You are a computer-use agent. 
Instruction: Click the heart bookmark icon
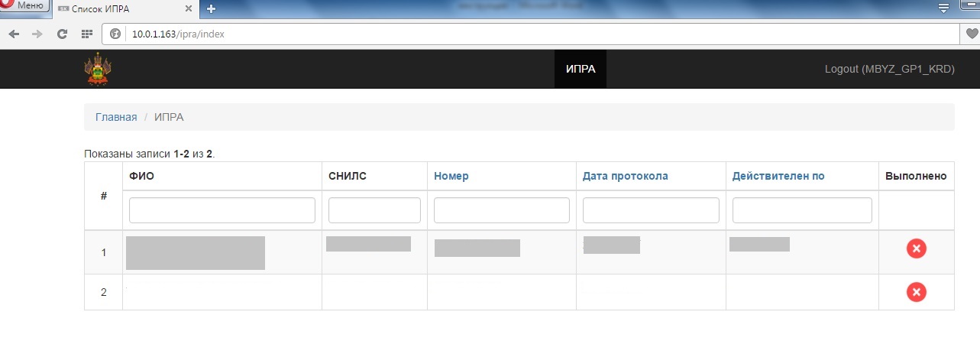(x=972, y=34)
